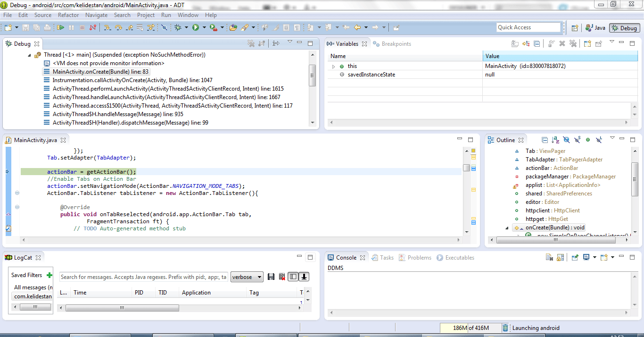Click the New file wizard icon
Screen dimensions: 644x337
(x=8, y=27)
